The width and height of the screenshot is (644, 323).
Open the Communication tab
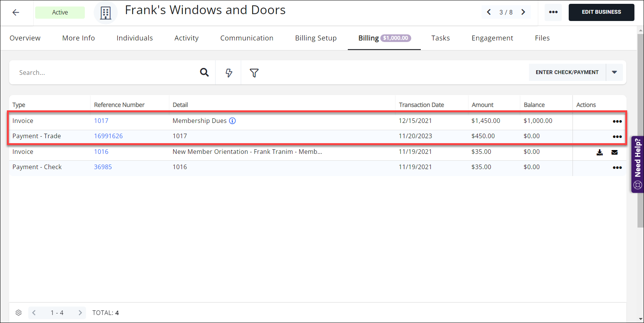coord(247,38)
